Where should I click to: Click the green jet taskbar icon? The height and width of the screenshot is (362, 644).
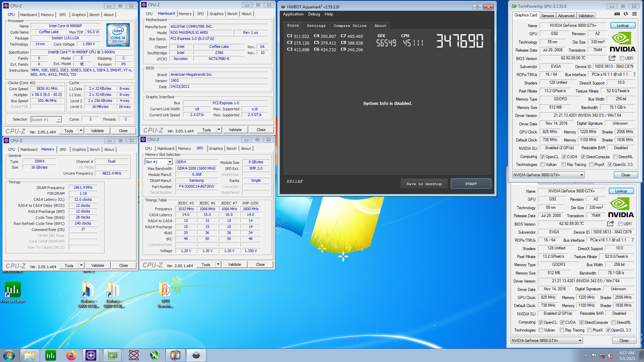(x=155, y=355)
